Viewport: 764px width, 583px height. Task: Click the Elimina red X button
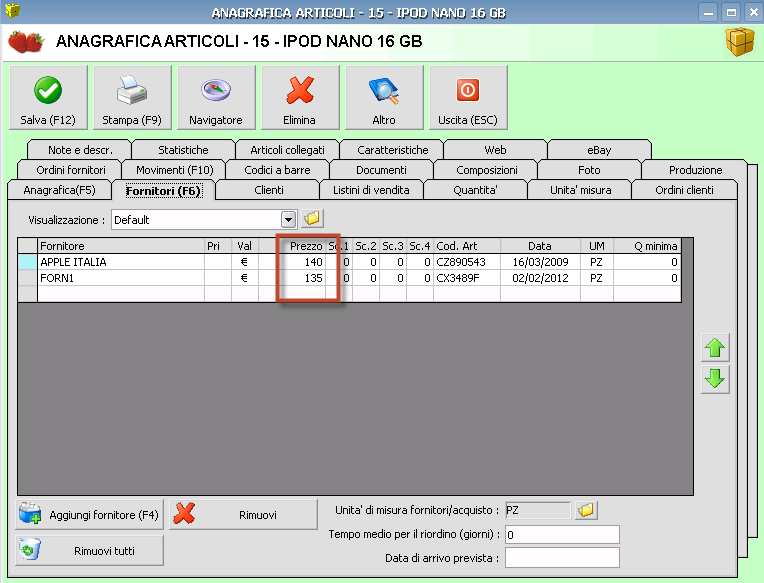point(300,97)
